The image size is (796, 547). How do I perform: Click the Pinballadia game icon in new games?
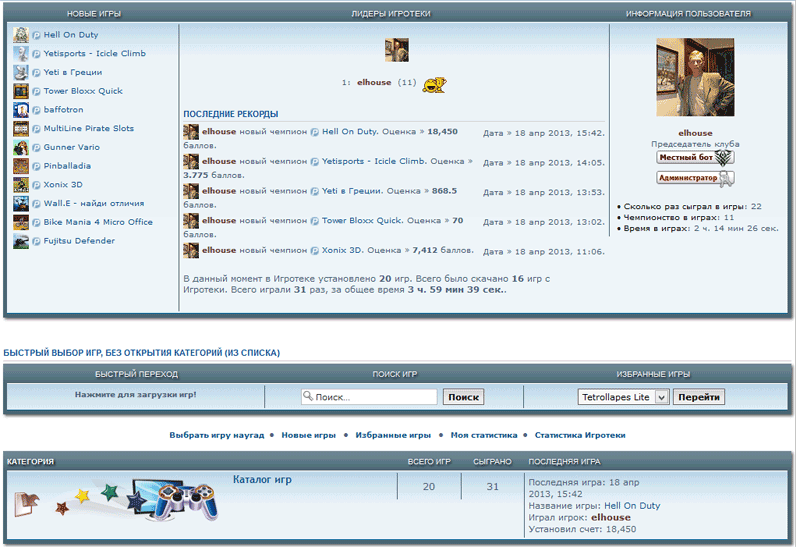tap(21, 166)
